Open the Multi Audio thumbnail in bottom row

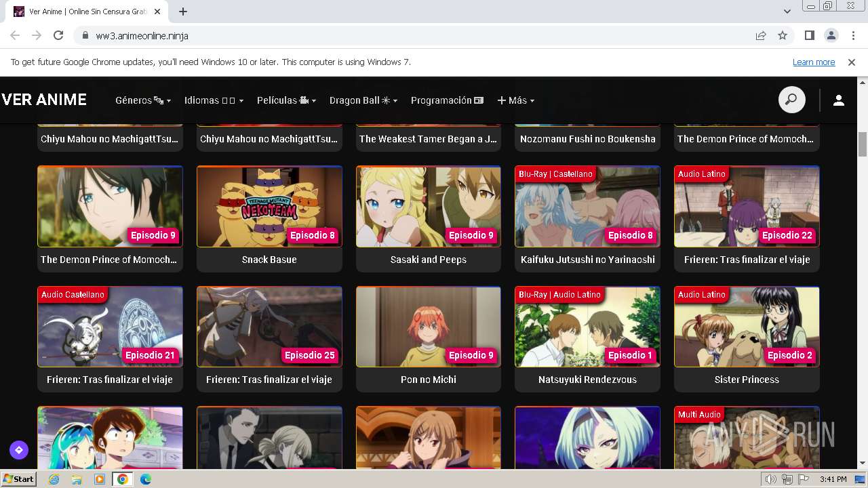[747, 437]
